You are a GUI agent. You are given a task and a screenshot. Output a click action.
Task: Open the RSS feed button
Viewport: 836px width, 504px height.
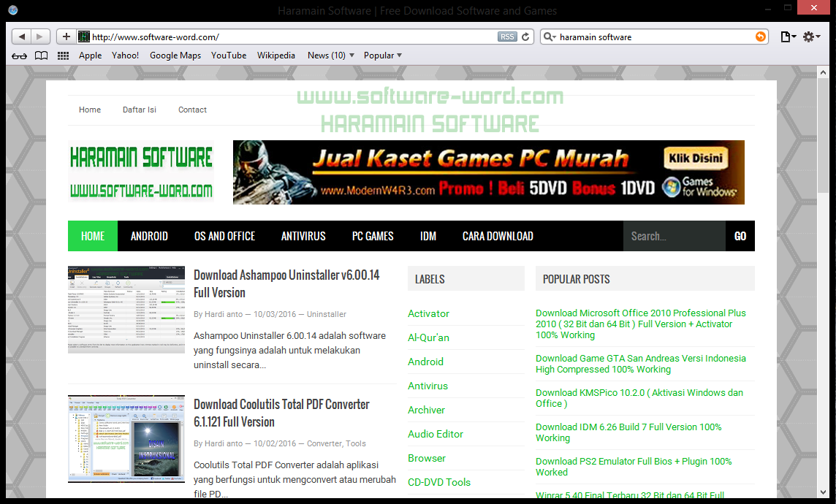507,37
